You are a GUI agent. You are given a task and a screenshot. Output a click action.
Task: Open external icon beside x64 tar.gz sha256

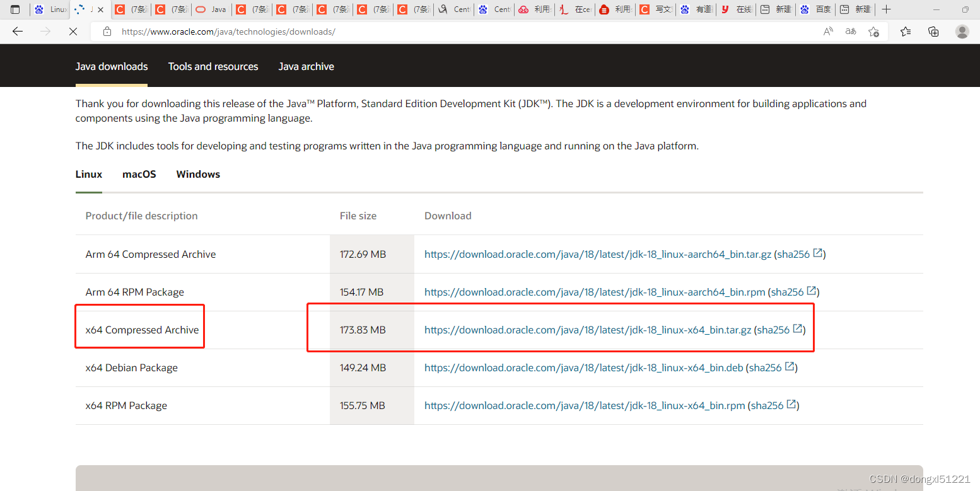click(x=798, y=328)
